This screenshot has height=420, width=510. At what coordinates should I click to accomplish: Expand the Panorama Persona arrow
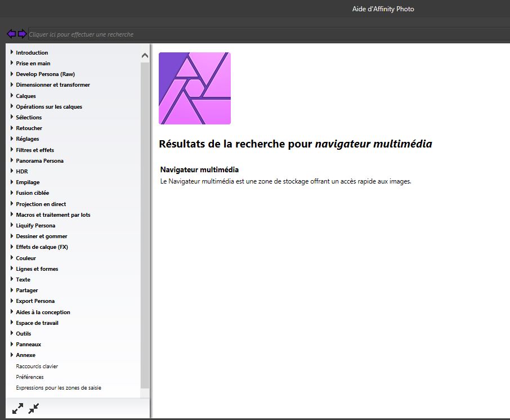(x=12, y=160)
